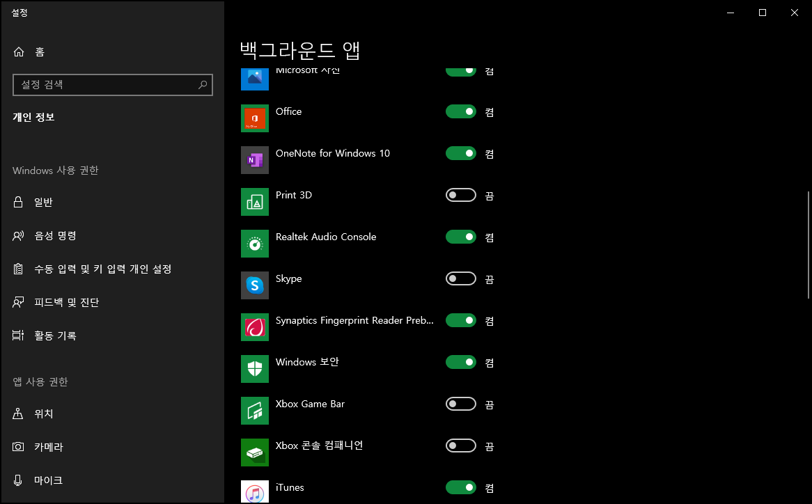Click the Synaptics Fingerprint Reader Preb... label

(x=354, y=321)
